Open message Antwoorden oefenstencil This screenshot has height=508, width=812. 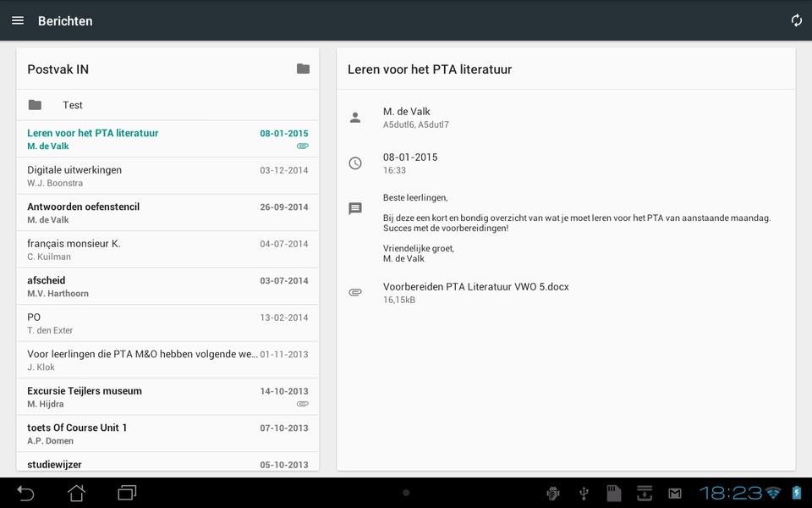coord(167,213)
